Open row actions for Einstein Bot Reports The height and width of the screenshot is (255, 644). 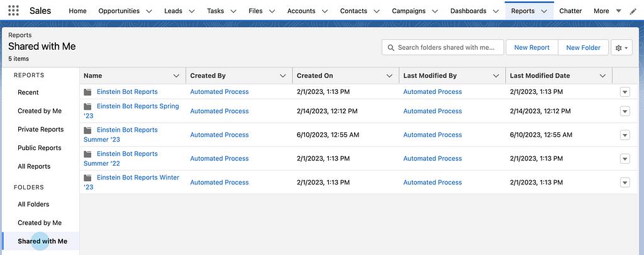[x=625, y=92]
